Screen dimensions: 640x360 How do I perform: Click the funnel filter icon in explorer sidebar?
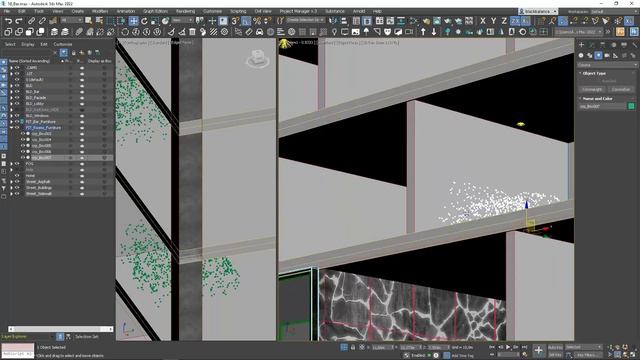coord(4,188)
